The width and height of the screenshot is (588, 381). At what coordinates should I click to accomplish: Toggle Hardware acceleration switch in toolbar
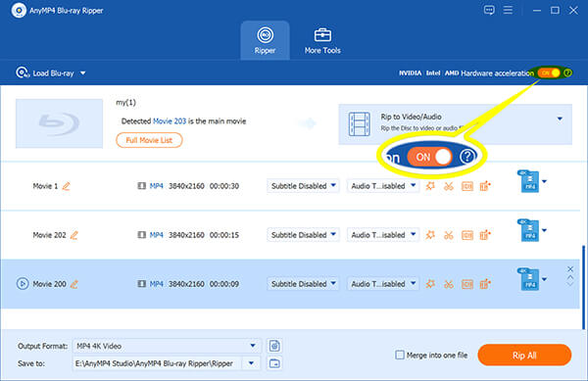pos(549,72)
